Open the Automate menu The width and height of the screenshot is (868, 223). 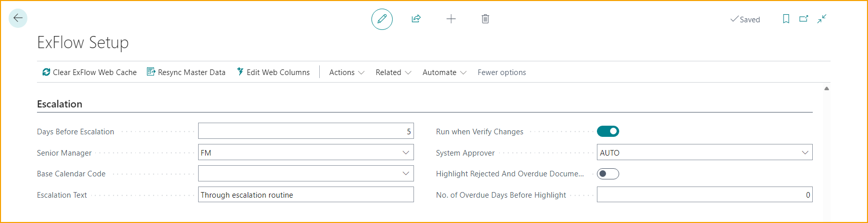tap(444, 72)
